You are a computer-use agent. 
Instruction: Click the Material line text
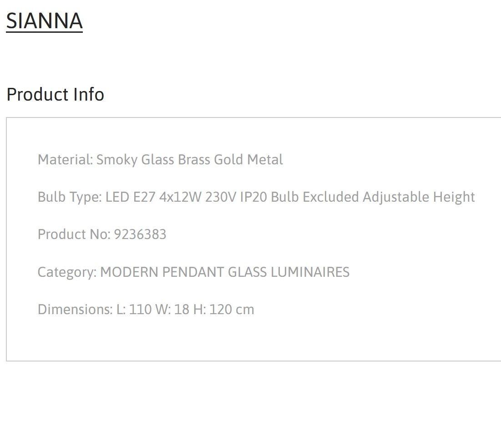coord(160,159)
